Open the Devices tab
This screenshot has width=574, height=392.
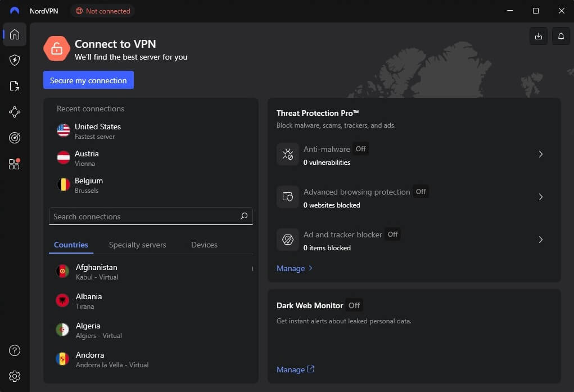point(204,245)
